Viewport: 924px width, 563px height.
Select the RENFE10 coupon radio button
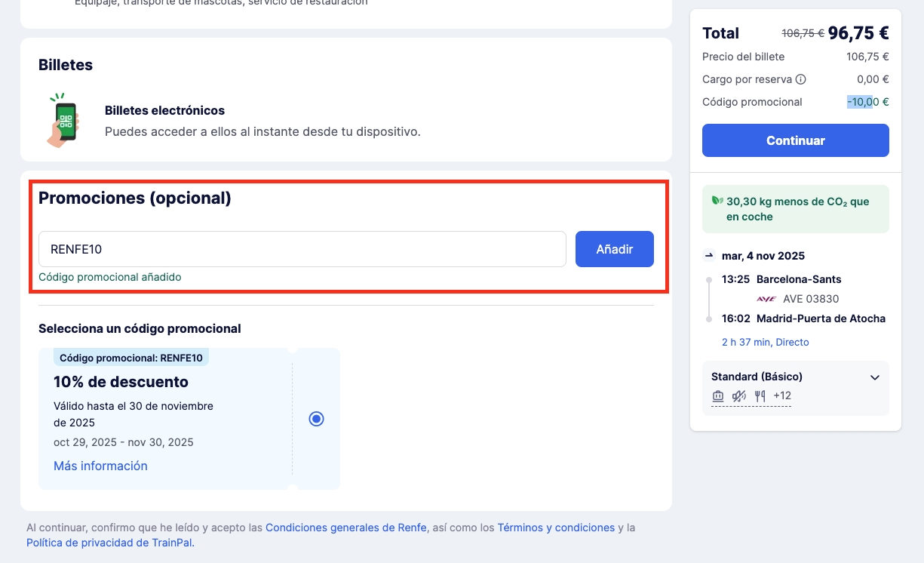coord(317,419)
